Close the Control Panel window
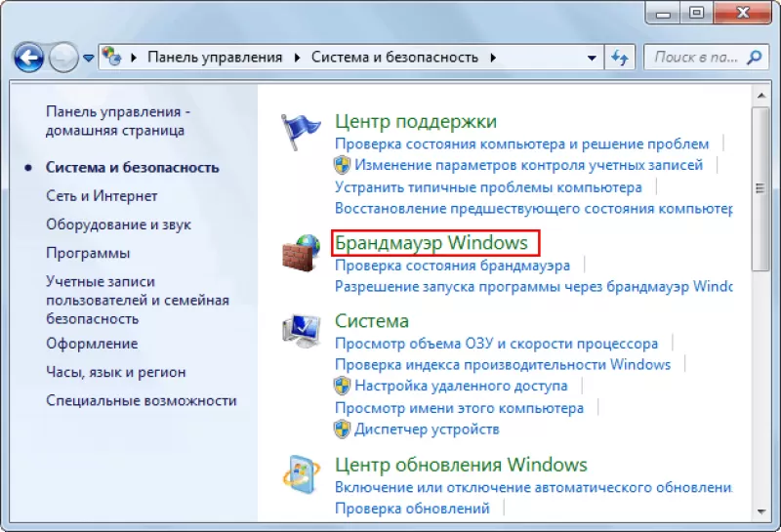Image resolution: width=781 pixels, height=532 pixels. pyautogui.click(x=743, y=13)
